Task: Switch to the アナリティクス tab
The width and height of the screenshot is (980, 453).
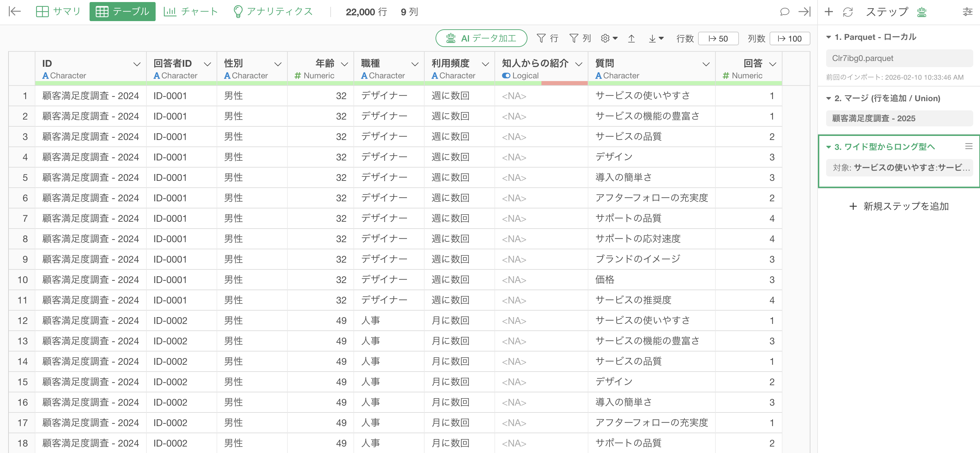Action: click(272, 12)
